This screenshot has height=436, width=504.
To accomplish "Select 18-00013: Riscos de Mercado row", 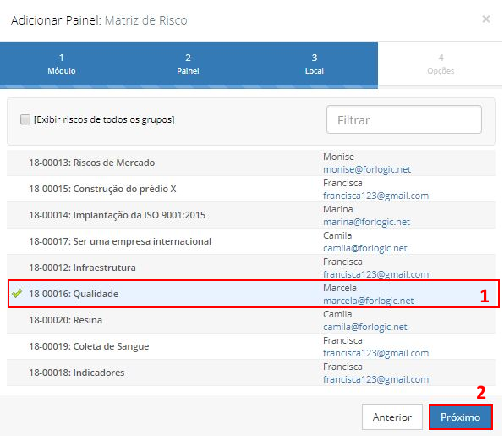I will click(x=251, y=163).
